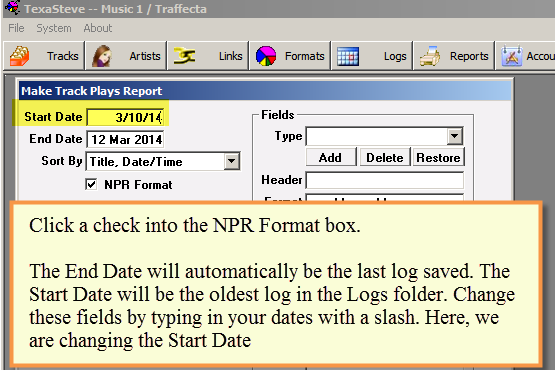Open the Reports printer button

point(454,56)
